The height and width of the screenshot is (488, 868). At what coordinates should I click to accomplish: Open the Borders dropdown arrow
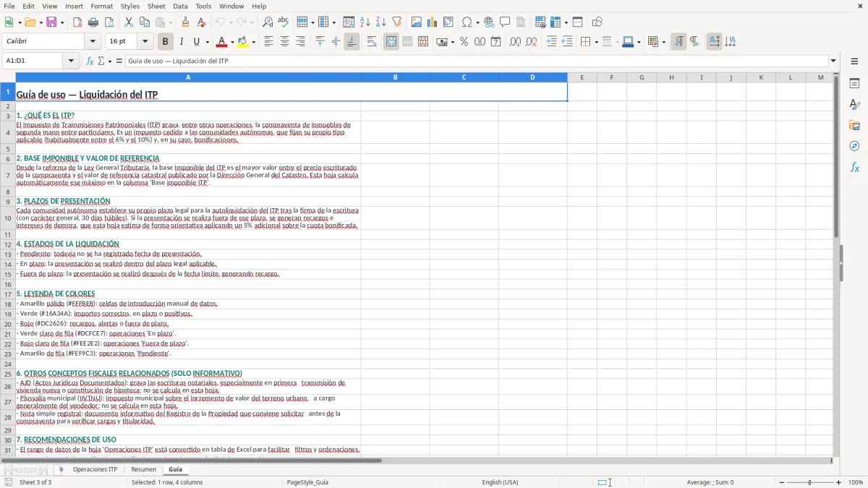597,42
